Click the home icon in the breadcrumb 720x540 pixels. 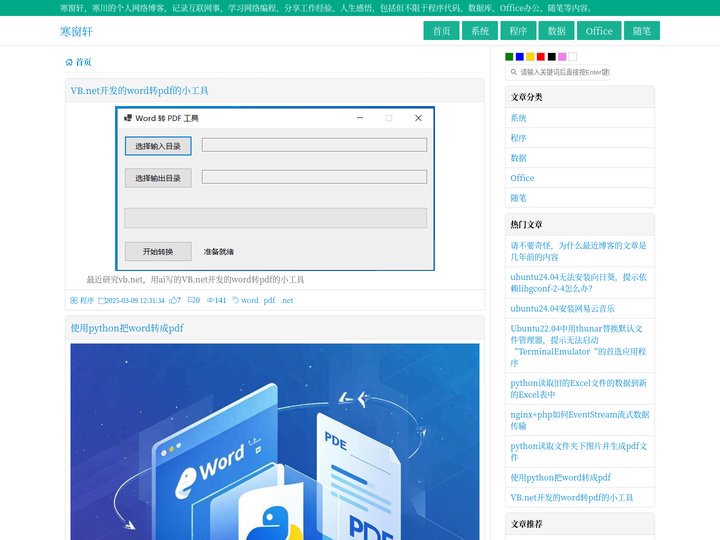69,62
